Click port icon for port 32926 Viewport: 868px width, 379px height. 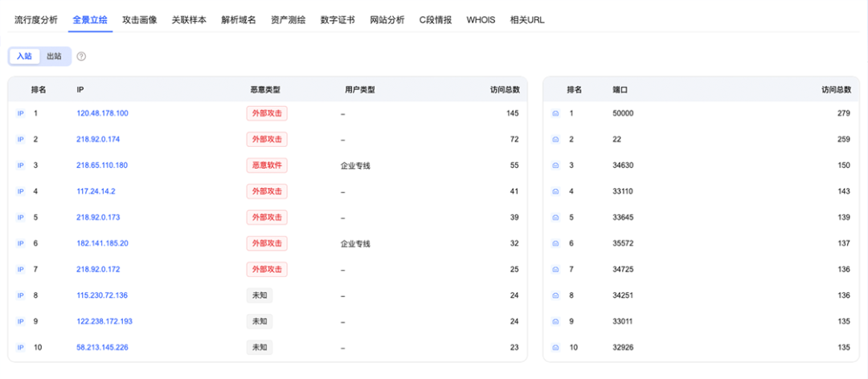coord(556,348)
